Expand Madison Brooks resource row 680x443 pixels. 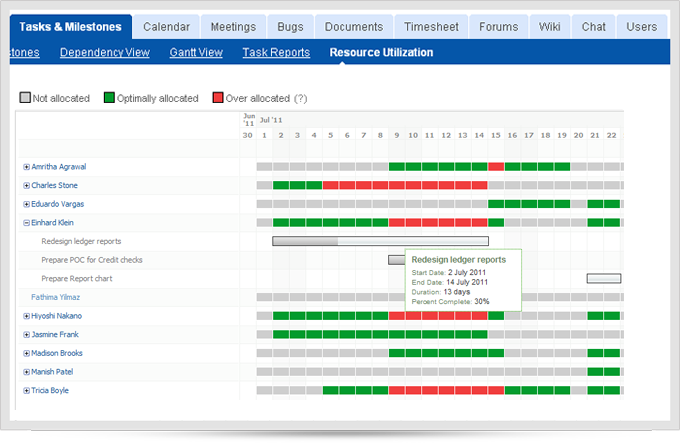coord(26,353)
